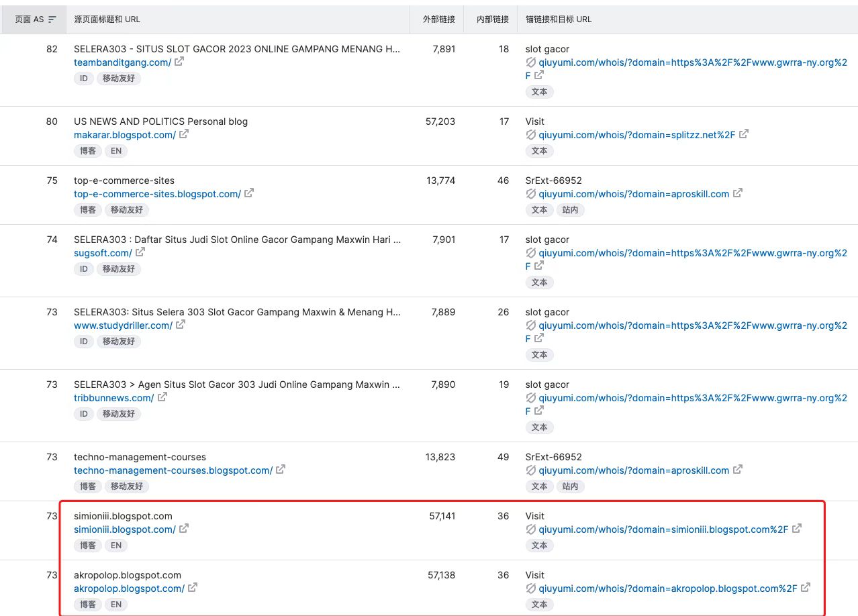Viewport: 858px width, 616px height.
Task: Open external icon next to tribbunnews.com
Action: [x=162, y=397]
